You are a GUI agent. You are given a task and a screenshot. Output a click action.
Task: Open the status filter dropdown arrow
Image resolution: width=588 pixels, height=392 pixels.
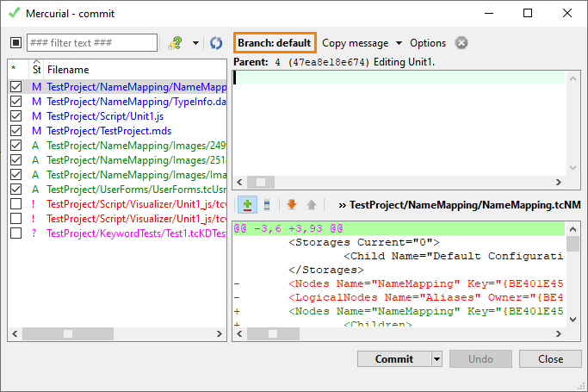click(x=195, y=43)
